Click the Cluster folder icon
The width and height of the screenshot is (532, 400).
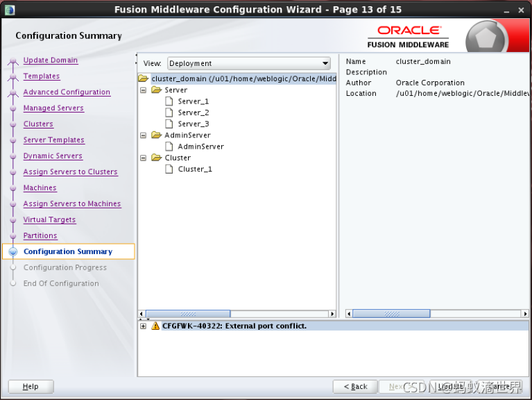point(157,158)
